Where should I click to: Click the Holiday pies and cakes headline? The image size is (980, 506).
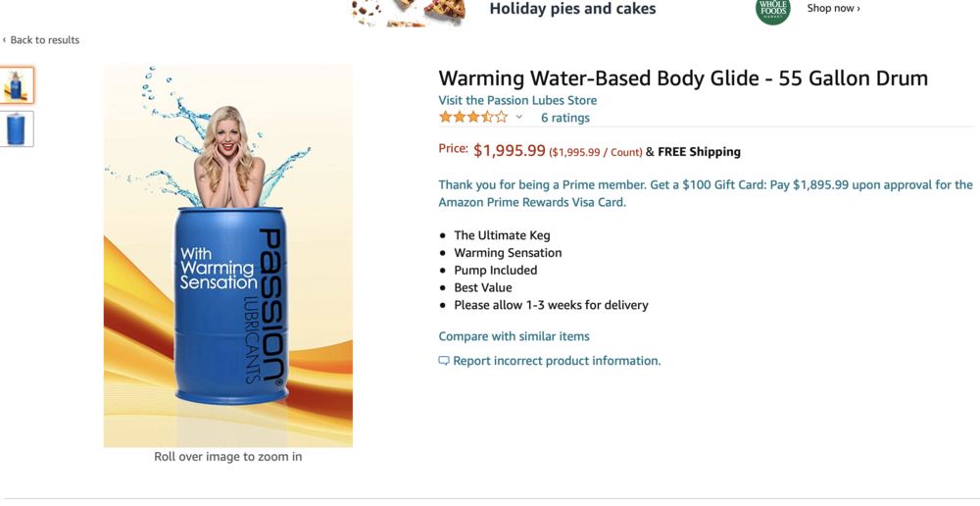point(572,9)
